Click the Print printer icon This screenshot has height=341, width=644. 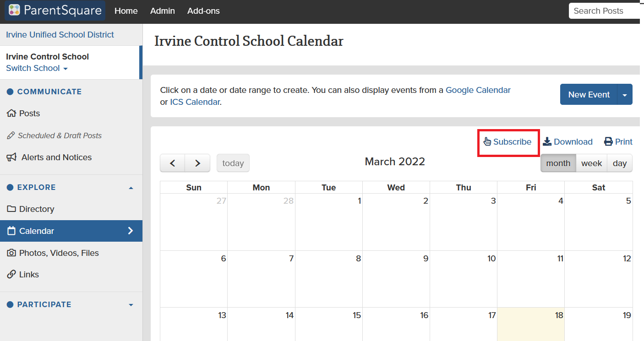click(608, 141)
